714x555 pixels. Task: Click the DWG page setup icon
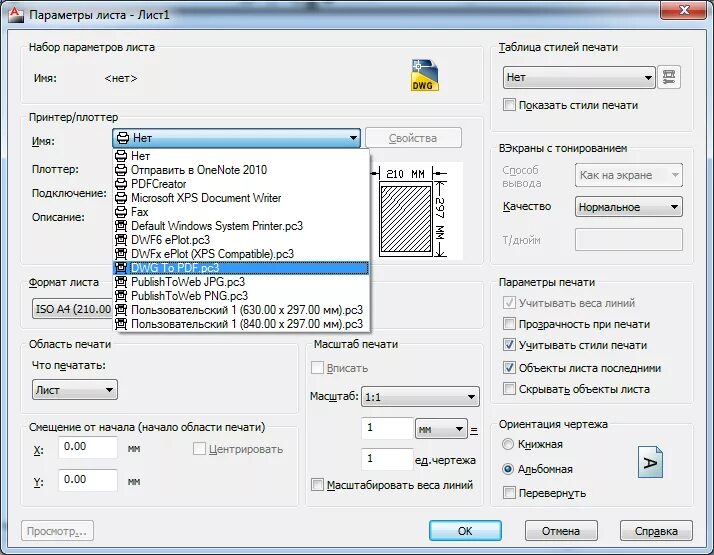(x=424, y=75)
